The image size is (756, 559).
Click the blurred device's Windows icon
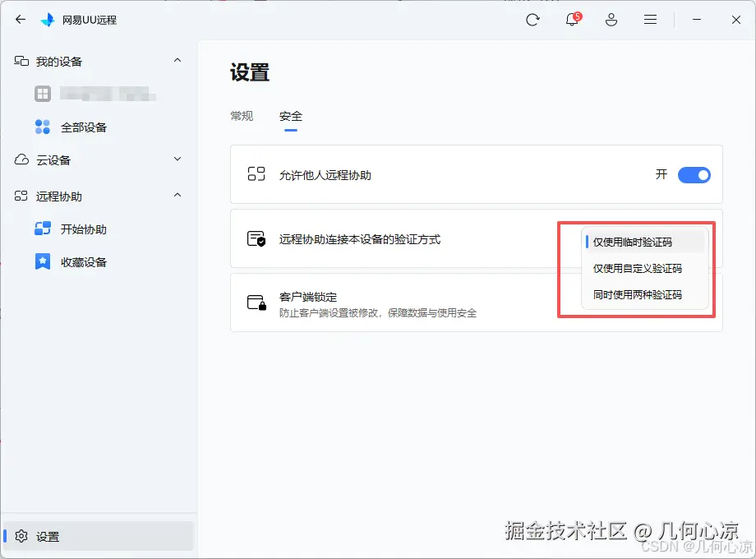pyautogui.click(x=43, y=94)
